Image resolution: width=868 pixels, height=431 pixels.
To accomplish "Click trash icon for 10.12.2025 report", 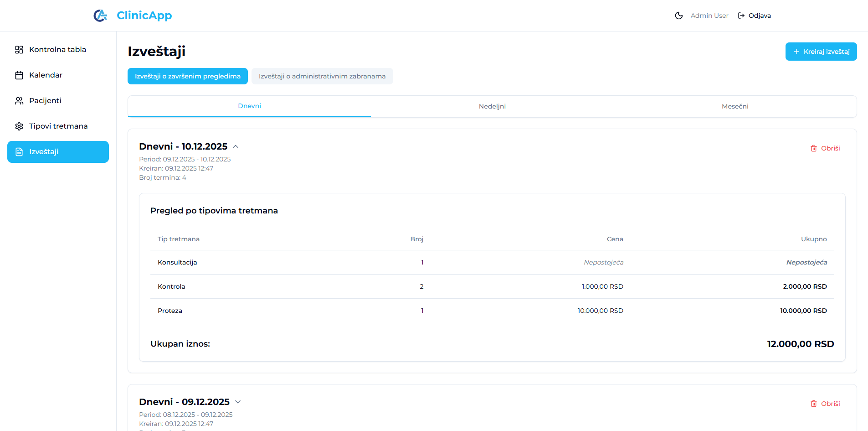I will coord(814,148).
